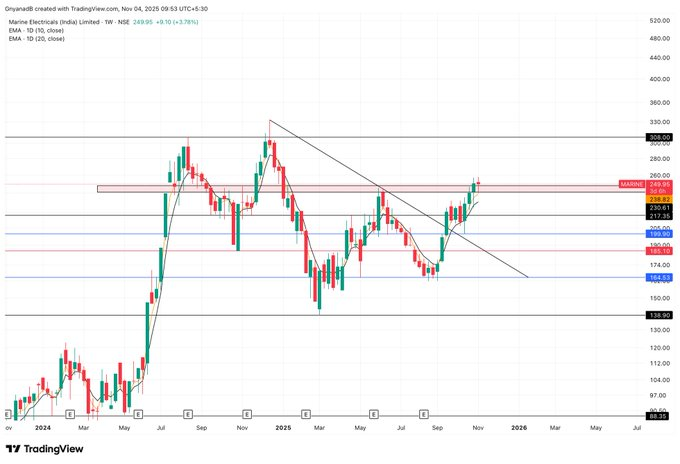Click the final Jul label on time axis
Screen dimensions: 680x464
(637, 428)
